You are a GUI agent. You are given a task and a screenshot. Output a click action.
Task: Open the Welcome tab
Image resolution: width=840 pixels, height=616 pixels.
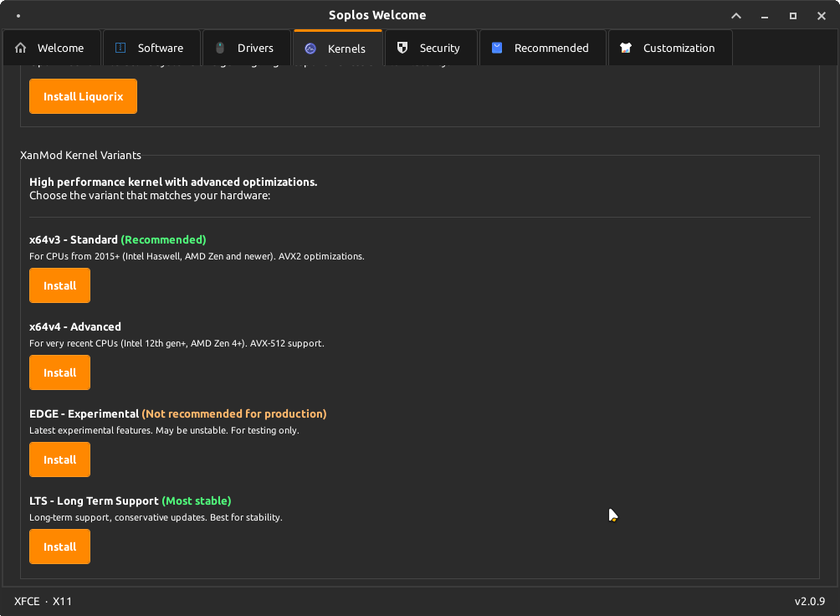click(x=52, y=48)
